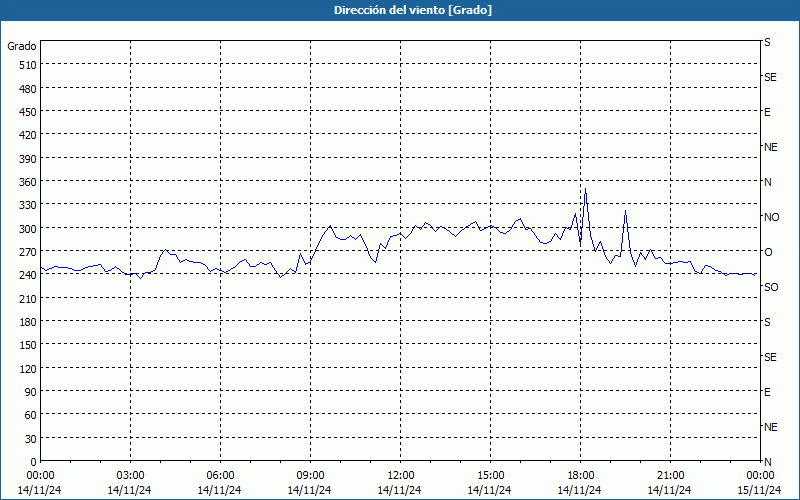
Task: Click the 18:00 time axis label
Action: tap(581, 476)
